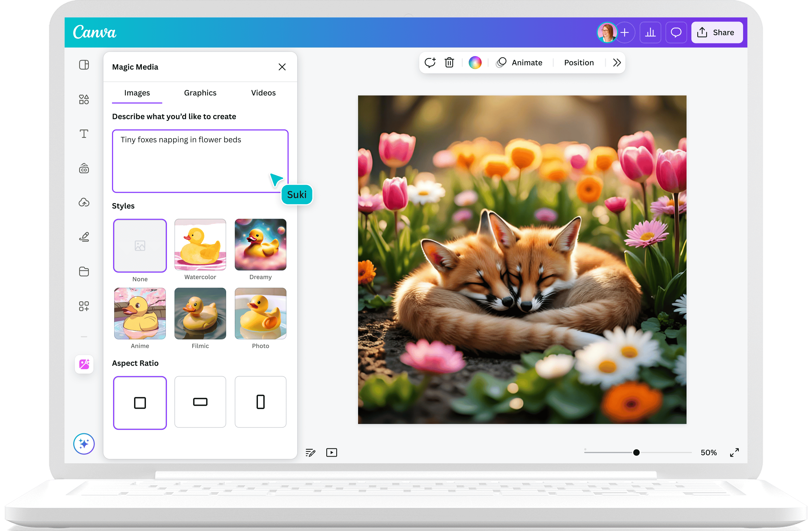This screenshot has height=531, width=812.
Task: Delete the selected image with trash icon
Action: pyautogui.click(x=449, y=62)
